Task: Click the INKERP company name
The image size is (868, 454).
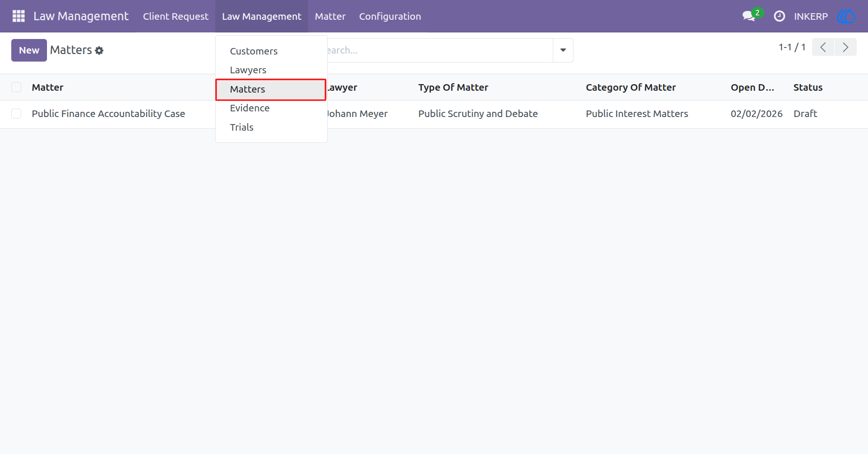Action: pyautogui.click(x=811, y=16)
